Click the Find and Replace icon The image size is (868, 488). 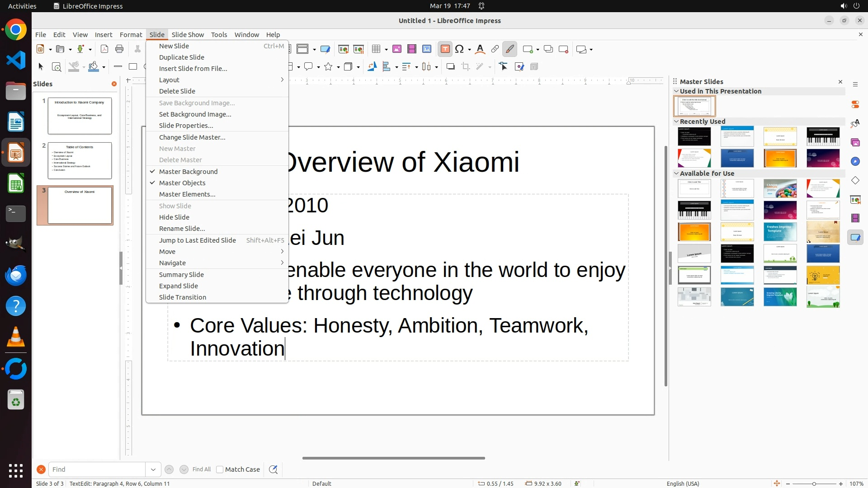[273, 469]
